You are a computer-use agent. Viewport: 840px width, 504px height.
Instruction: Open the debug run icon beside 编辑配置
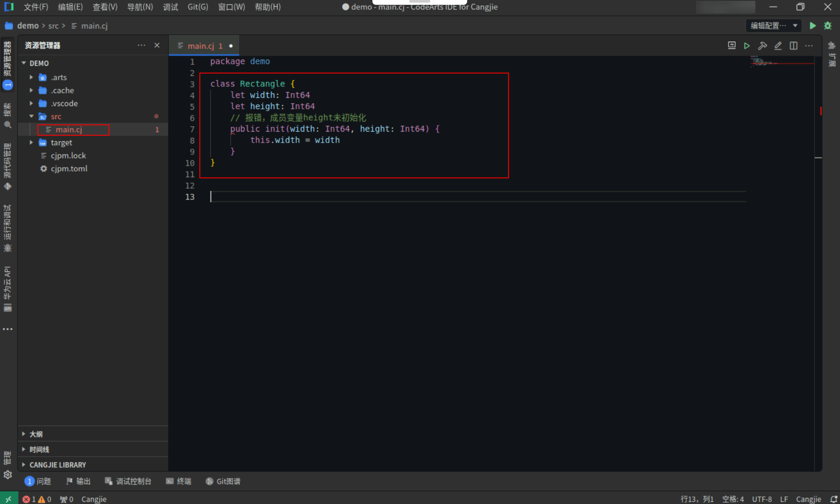[828, 25]
